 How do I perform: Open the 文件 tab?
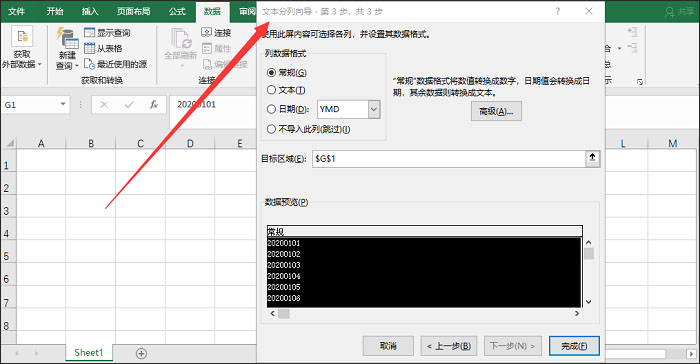[x=17, y=11]
